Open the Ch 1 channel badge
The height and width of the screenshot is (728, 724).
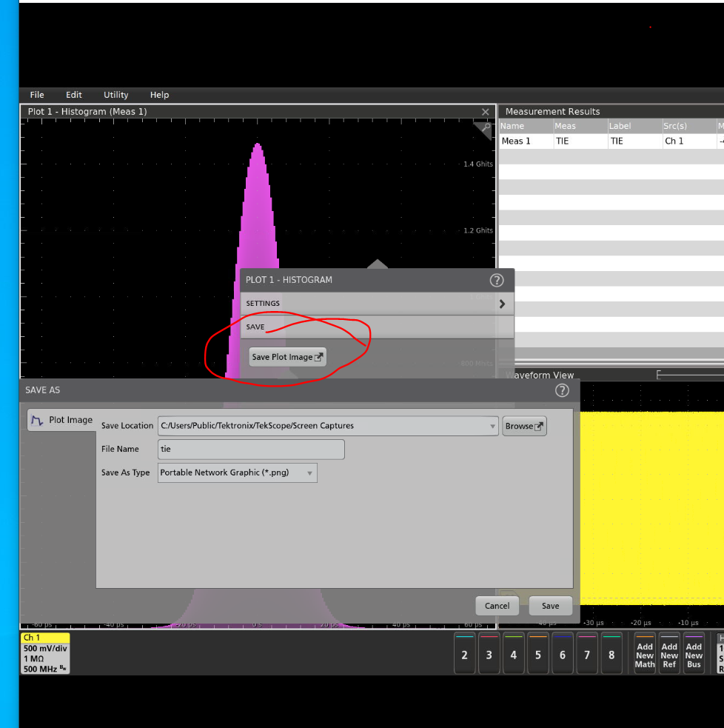tap(45, 653)
